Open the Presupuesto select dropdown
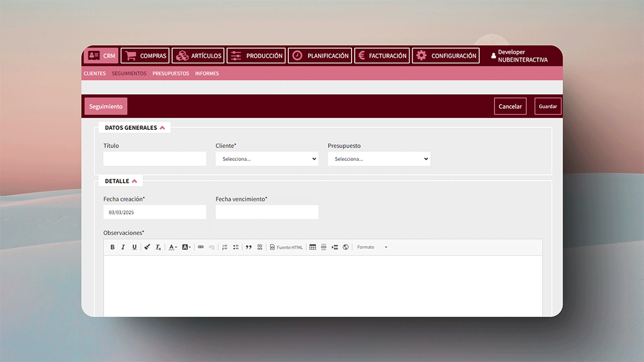 click(x=379, y=159)
